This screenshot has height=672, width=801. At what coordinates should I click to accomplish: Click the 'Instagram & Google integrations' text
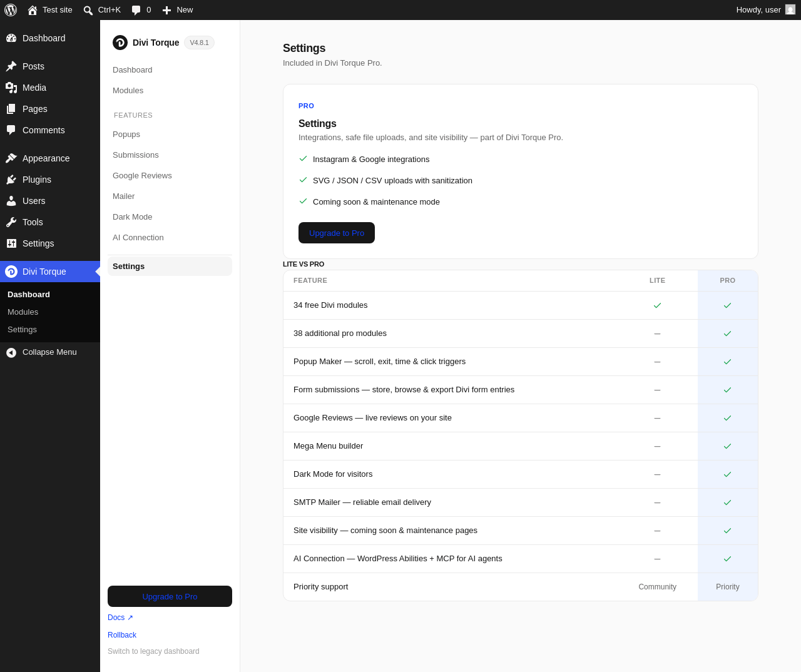pyautogui.click(x=371, y=160)
